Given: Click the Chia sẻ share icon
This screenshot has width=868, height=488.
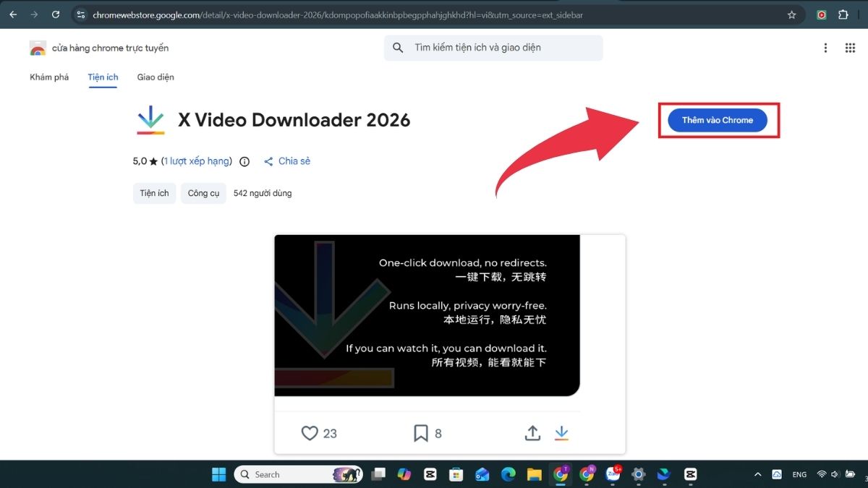Looking at the screenshot, I should [x=268, y=160].
